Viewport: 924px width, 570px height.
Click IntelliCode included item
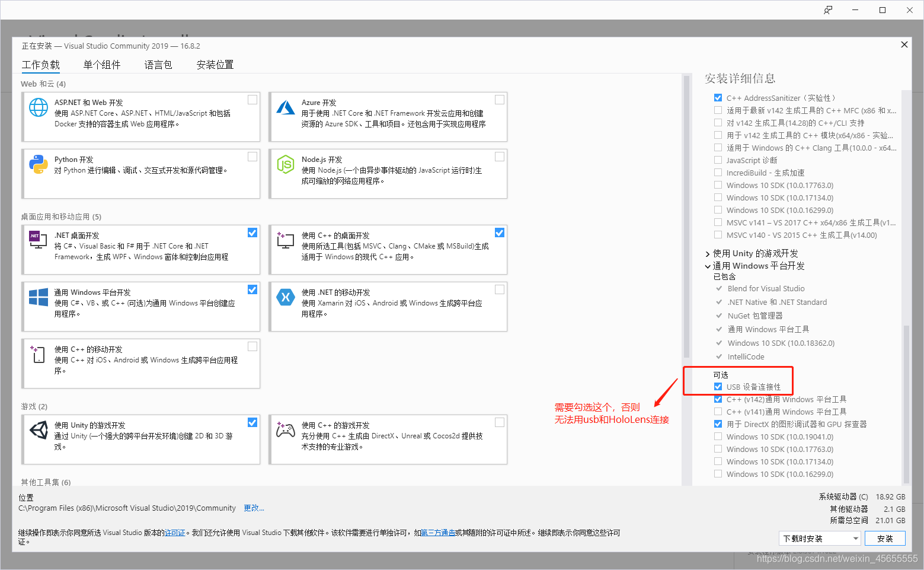[746, 357]
